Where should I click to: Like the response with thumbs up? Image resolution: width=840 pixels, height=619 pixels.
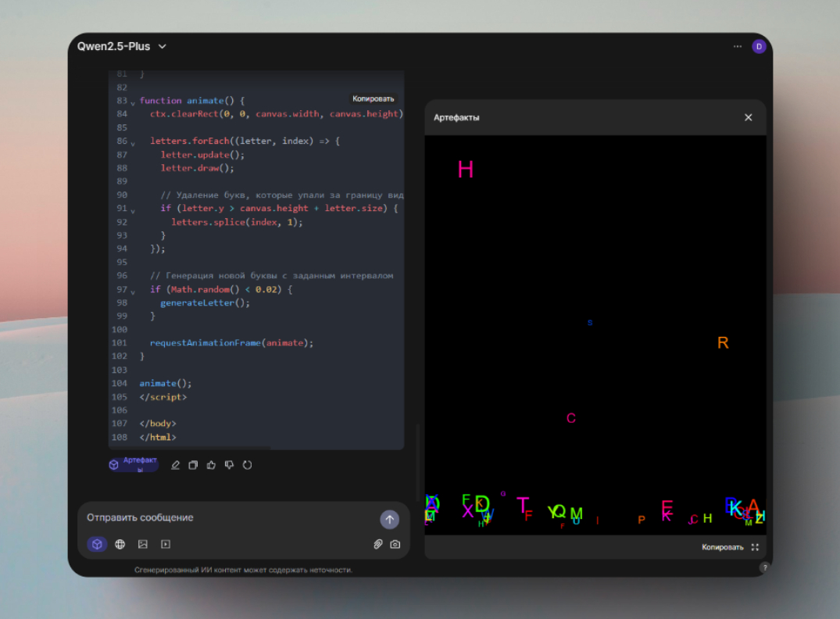(211, 465)
